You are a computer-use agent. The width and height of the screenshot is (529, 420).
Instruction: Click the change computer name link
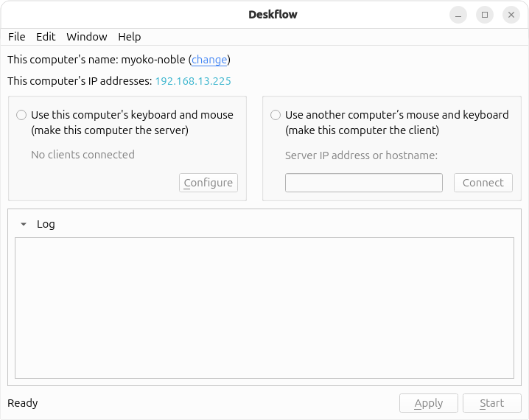tap(209, 60)
